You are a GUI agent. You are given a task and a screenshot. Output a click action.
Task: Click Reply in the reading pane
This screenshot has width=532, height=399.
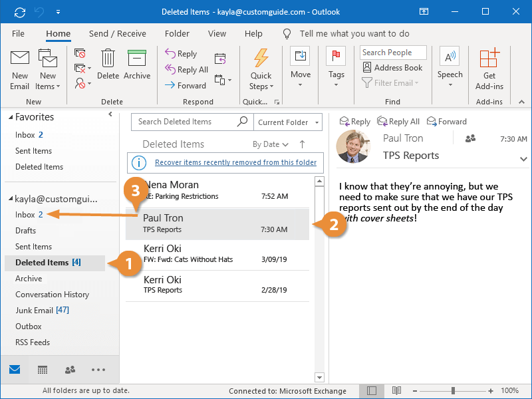pyautogui.click(x=354, y=122)
